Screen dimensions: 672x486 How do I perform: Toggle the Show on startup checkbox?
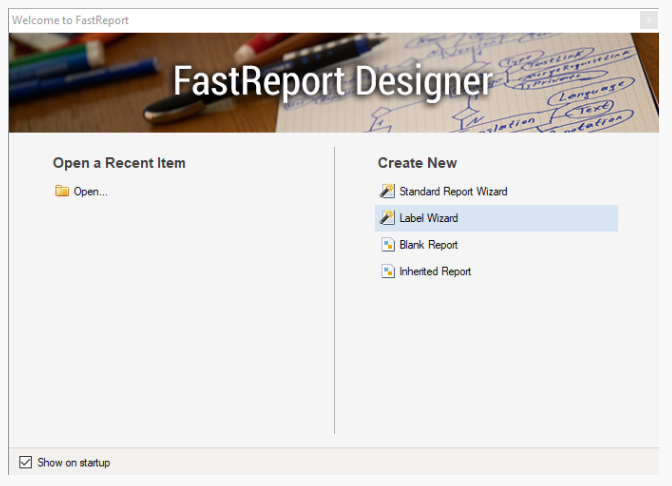[25, 462]
